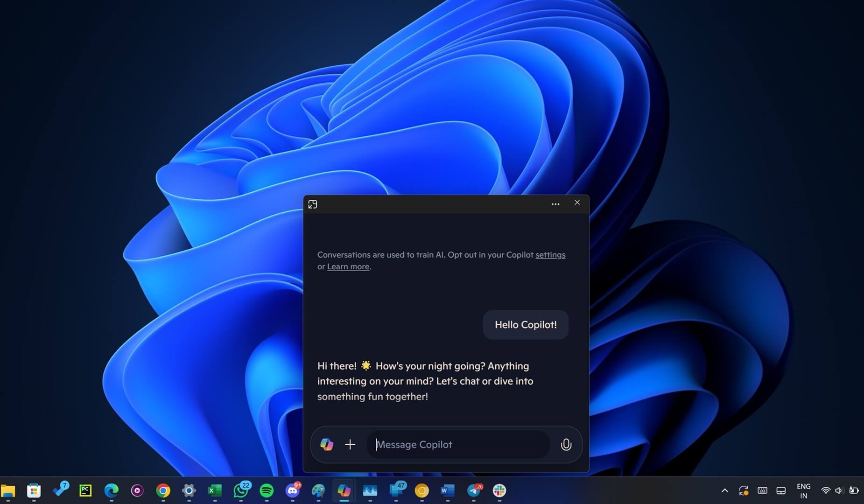864x504 pixels.
Task: Show hidden icons in the system tray
Action: [724, 490]
